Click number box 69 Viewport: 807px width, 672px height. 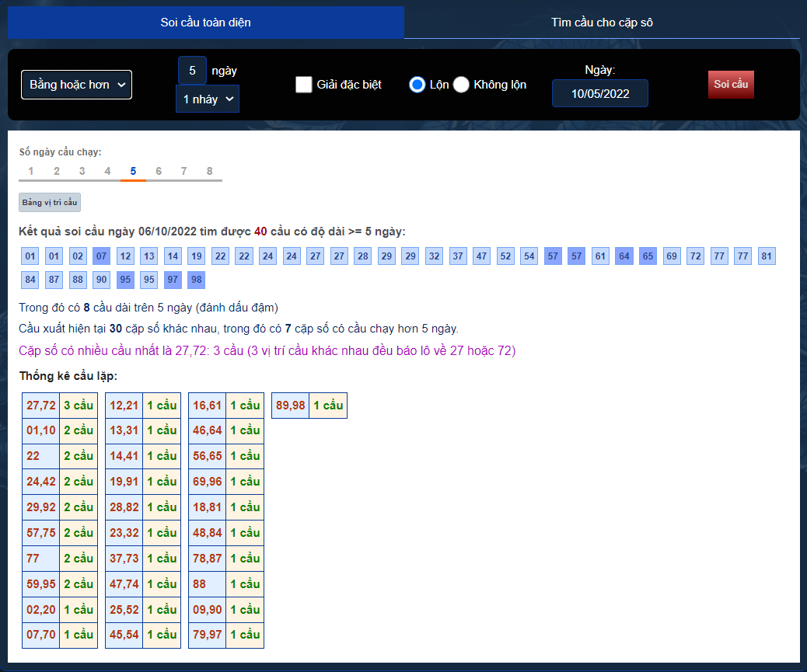click(x=672, y=256)
